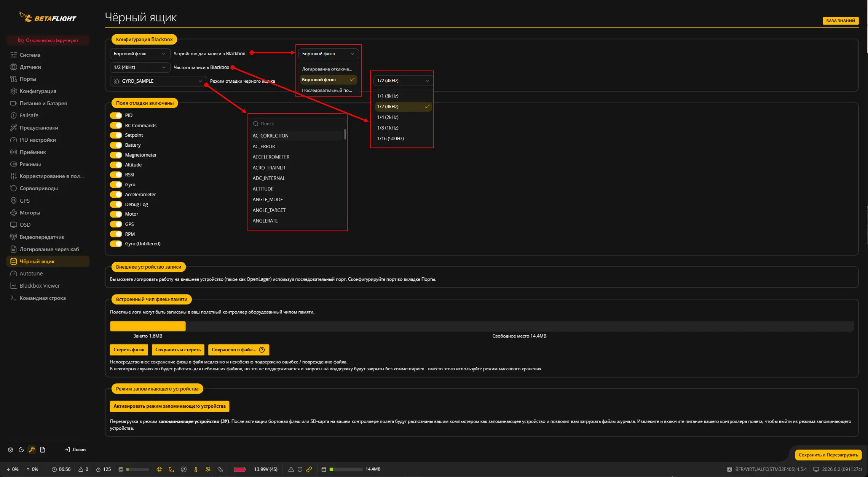Open settings gear icon at bottom left
Viewport: 868px width, 477px height.
click(11, 450)
